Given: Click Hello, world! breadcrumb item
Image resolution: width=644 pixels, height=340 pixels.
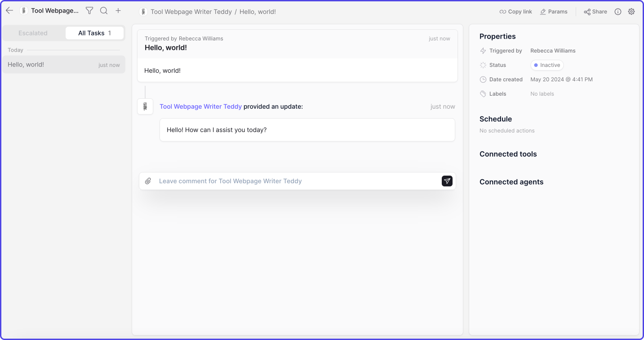Looking at the screenshot, I should click(258, 12).
